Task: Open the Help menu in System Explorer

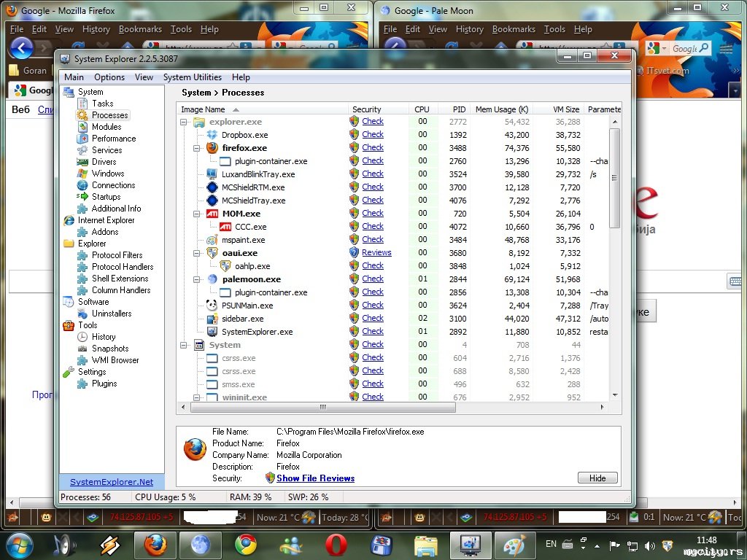Action: point(241,77)
